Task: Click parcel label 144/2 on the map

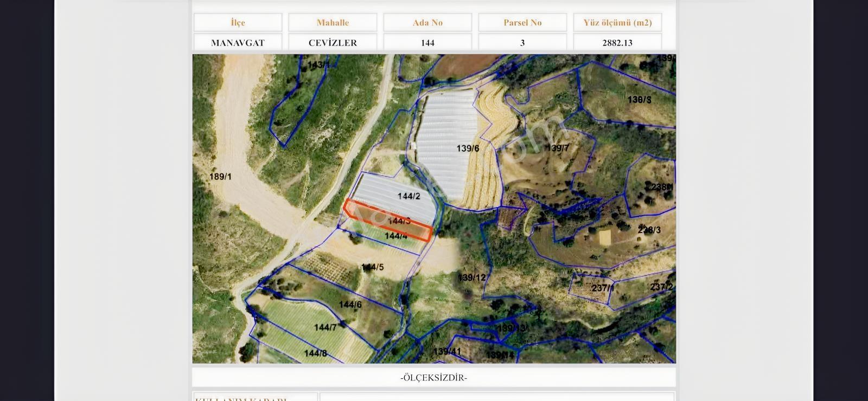Action: (x=409, y=196)
